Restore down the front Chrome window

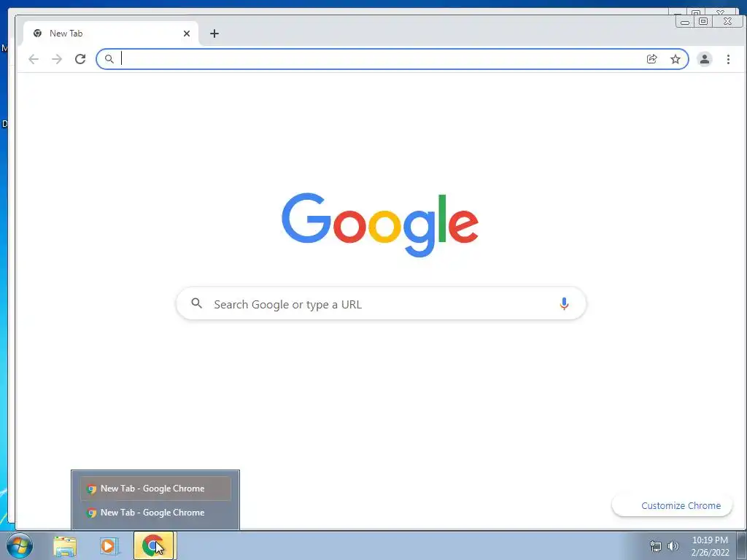coord(703,21)
